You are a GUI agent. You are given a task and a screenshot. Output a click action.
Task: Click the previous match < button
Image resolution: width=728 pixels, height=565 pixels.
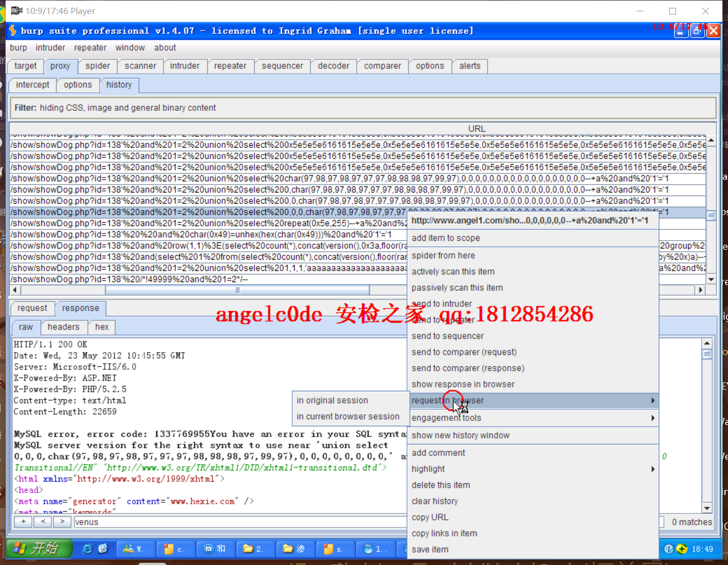pyautogui.click(x=43, y=522)
